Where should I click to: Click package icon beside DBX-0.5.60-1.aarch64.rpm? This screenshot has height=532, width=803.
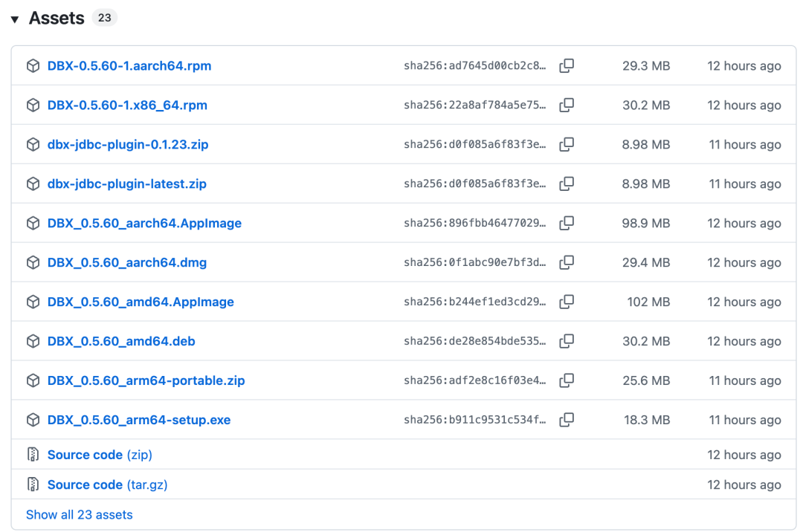click(33, 66)
